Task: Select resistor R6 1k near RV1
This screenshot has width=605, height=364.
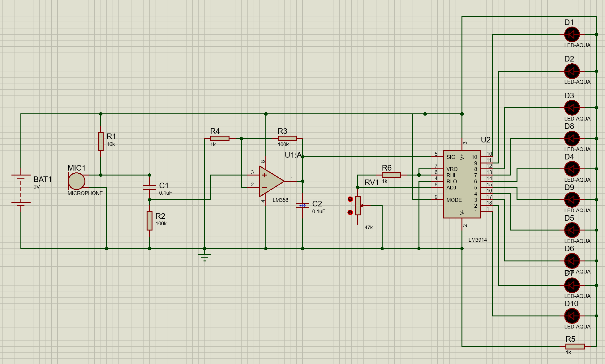Action: pyautogui.click(x=391, y=175)
